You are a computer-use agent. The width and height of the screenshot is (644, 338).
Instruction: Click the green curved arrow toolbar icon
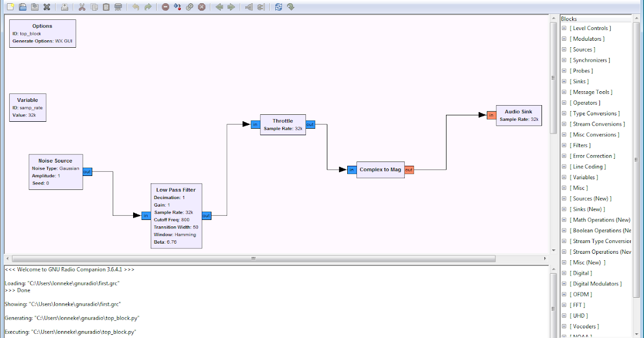coord(290,7)
